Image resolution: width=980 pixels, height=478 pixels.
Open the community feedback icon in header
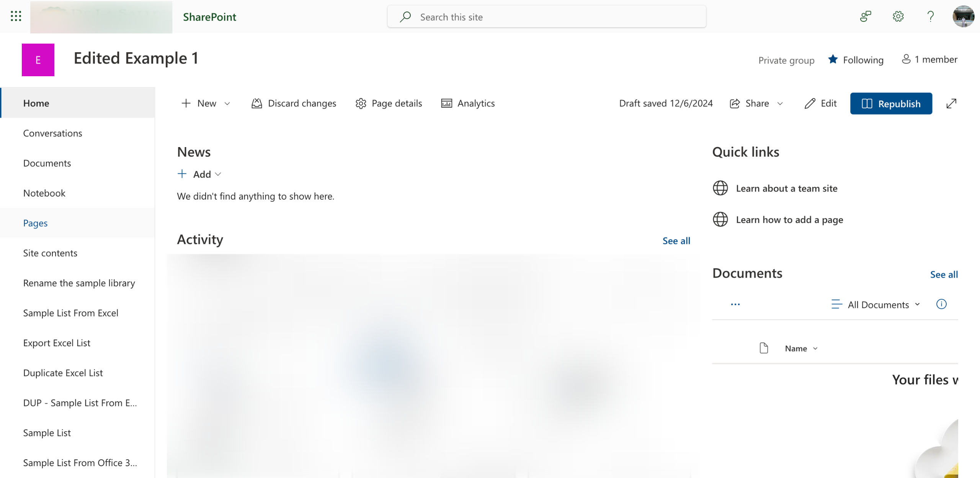tap(865, 16)
